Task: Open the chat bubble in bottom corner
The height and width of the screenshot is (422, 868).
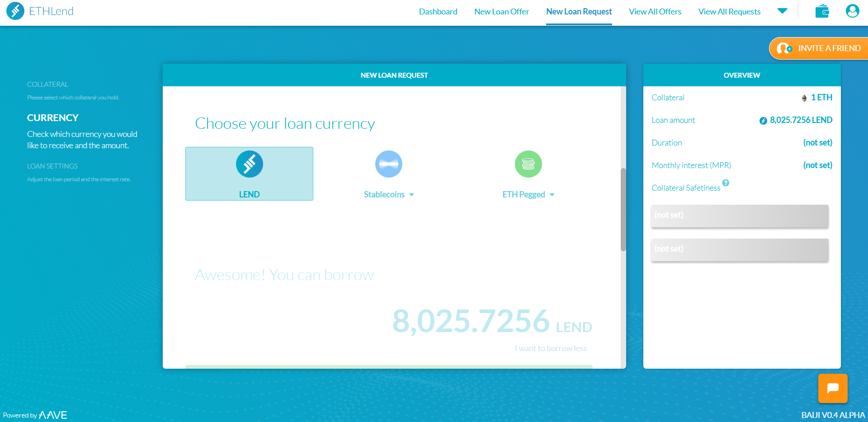Action: 833,388
